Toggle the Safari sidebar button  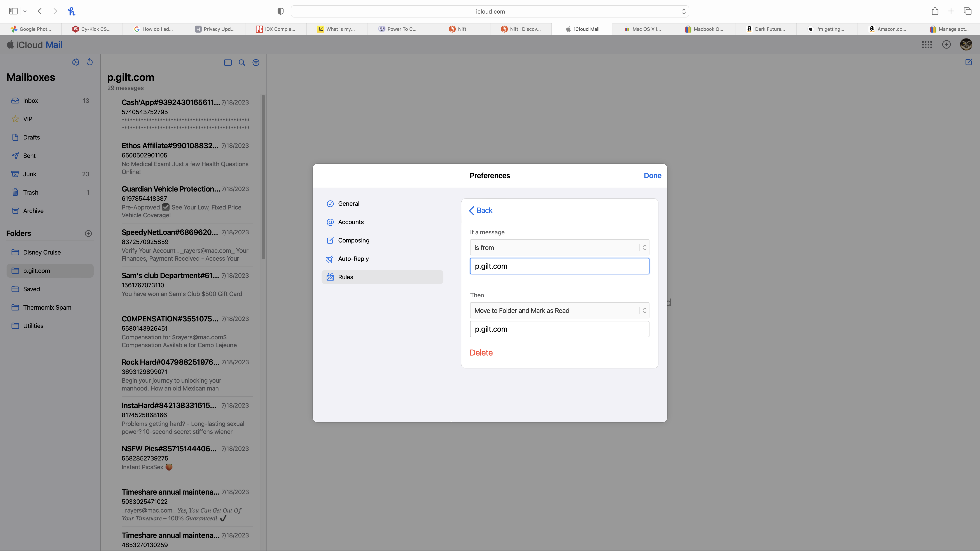[13, 11]
